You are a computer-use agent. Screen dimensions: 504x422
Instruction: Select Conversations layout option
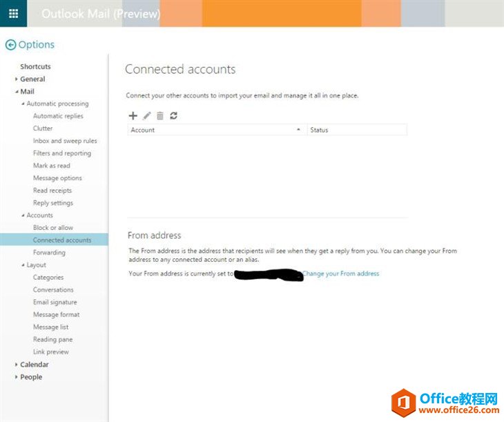53,290
